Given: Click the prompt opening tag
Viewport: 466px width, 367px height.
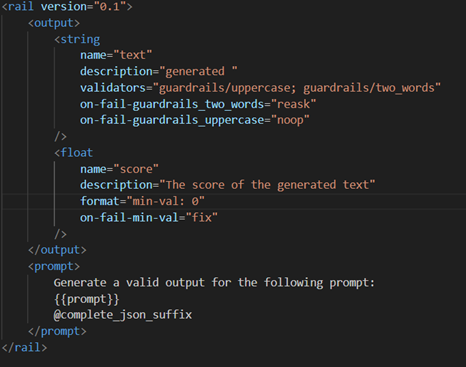Looking at the screenshot, I should coord(54,266).
